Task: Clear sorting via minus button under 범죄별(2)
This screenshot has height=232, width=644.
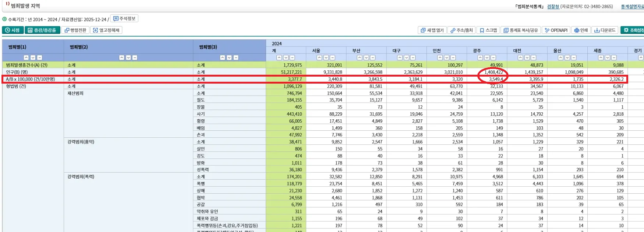Action: (135, 58)
